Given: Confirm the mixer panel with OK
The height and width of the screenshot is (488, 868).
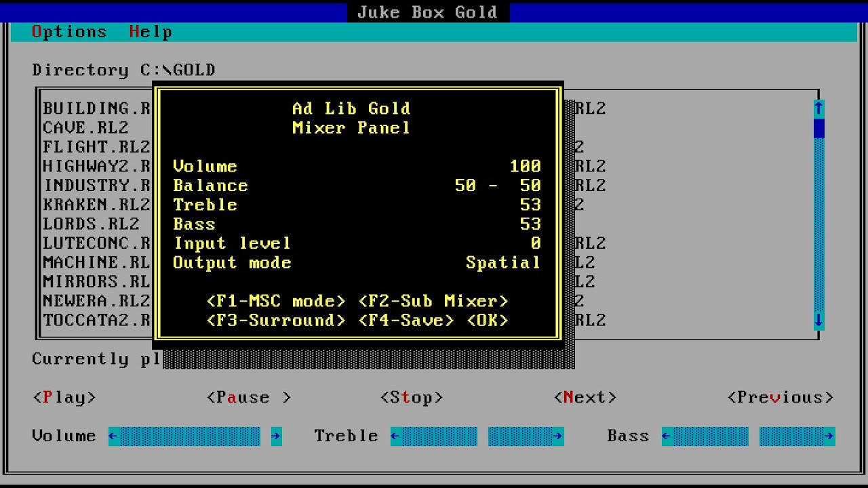Looking at the screenshot, I should pos(488,320).
